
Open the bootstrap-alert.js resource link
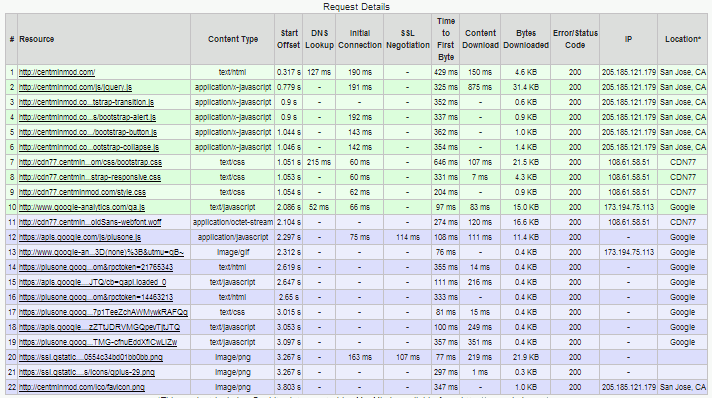pyautogui.click(x=87, y=117)
